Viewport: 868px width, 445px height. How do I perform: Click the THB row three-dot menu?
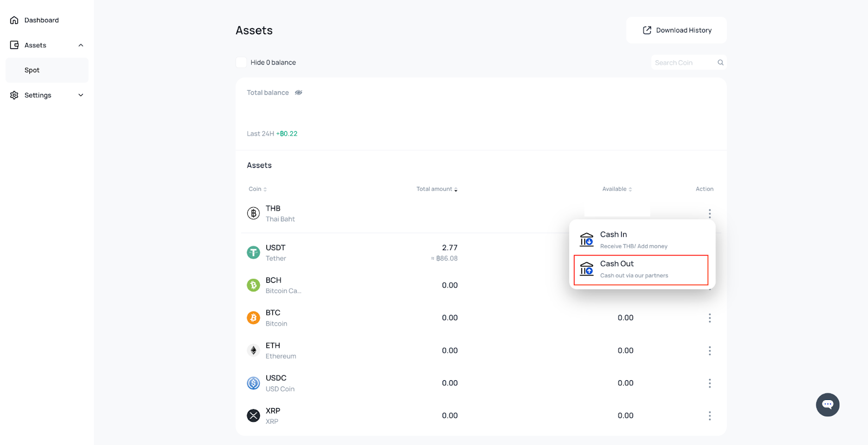[709, 213]
